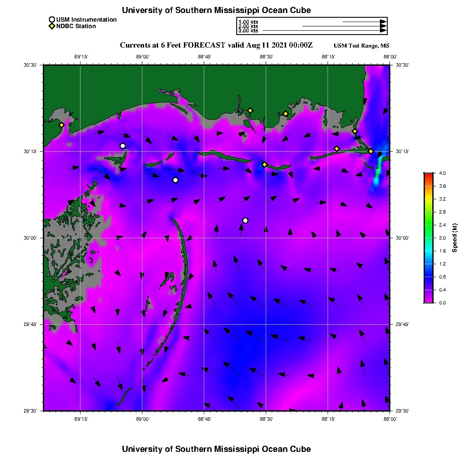Select the middle USM instrumentation circle marker
Screen dimensions: 476x454
[175, 180]
